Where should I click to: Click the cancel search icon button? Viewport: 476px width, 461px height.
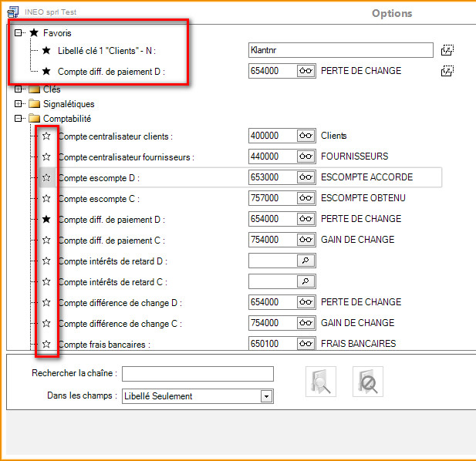[368, 382]
